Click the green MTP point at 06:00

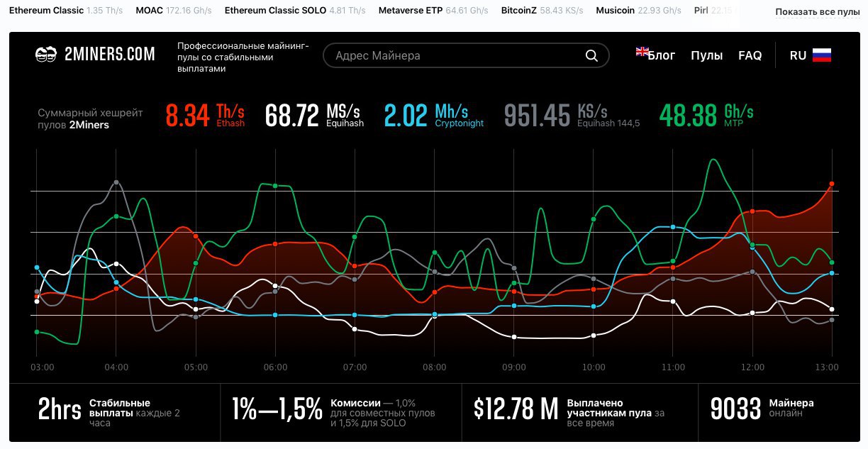click(275, 186)
